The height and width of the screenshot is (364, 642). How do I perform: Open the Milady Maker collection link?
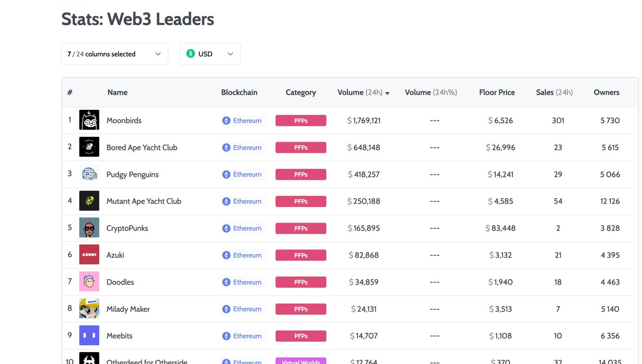coord(128,309)
